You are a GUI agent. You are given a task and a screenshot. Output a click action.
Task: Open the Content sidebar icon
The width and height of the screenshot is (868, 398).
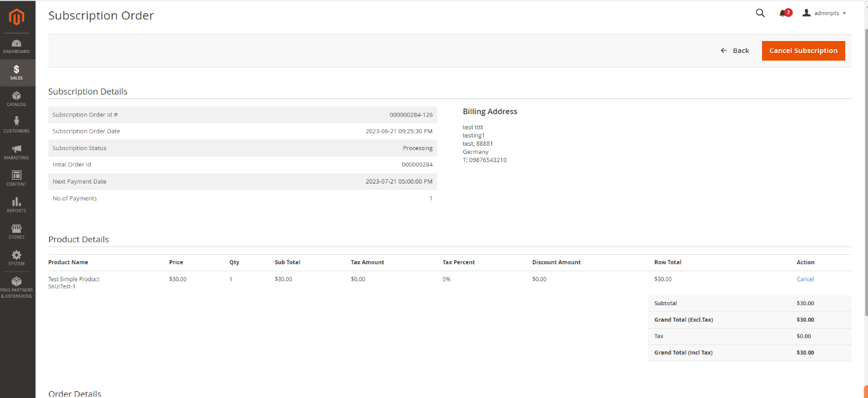[x=16, y=179]
